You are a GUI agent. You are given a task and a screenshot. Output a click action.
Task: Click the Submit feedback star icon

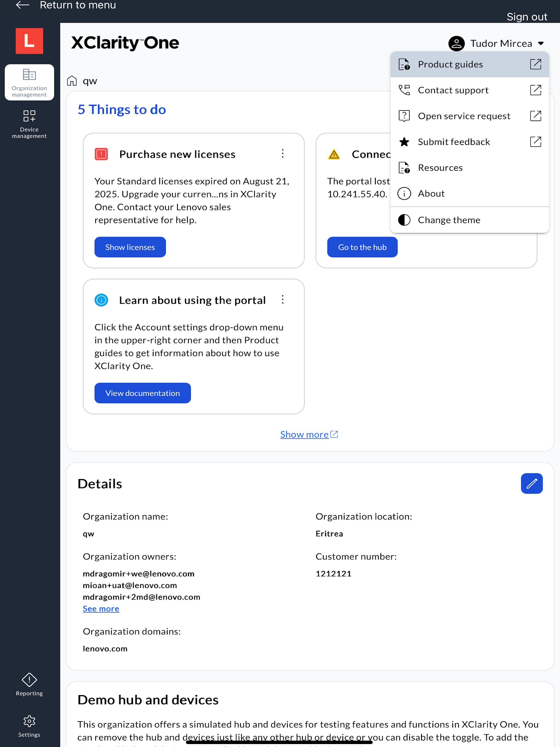[x=404, y=142]
